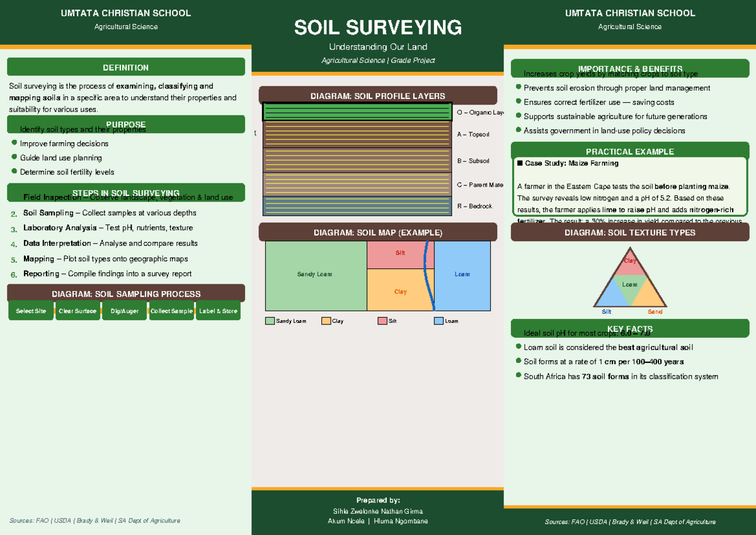Click the 'SOIL SURVEYING' main title
Image resolution: width=756 pixels, height=535 pixels.
(x=378, y=27)
